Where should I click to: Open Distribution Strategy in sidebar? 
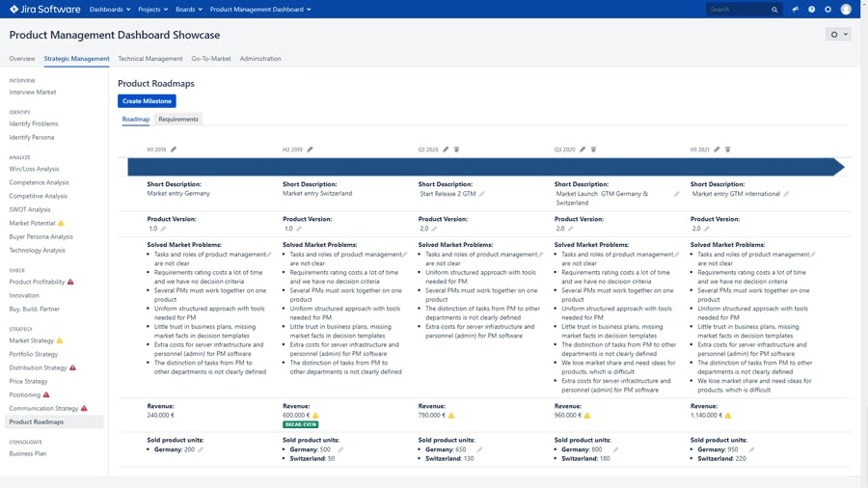[x=38, y=368]
